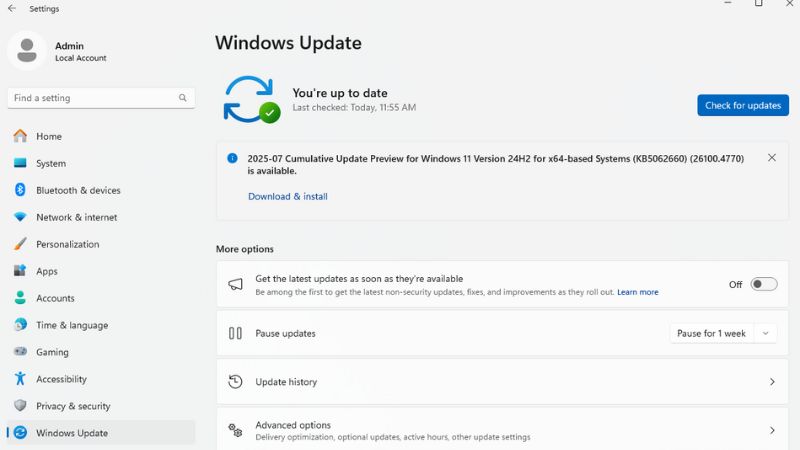
Task: Open Accessibility settings
Action: (x=101, y=379)
